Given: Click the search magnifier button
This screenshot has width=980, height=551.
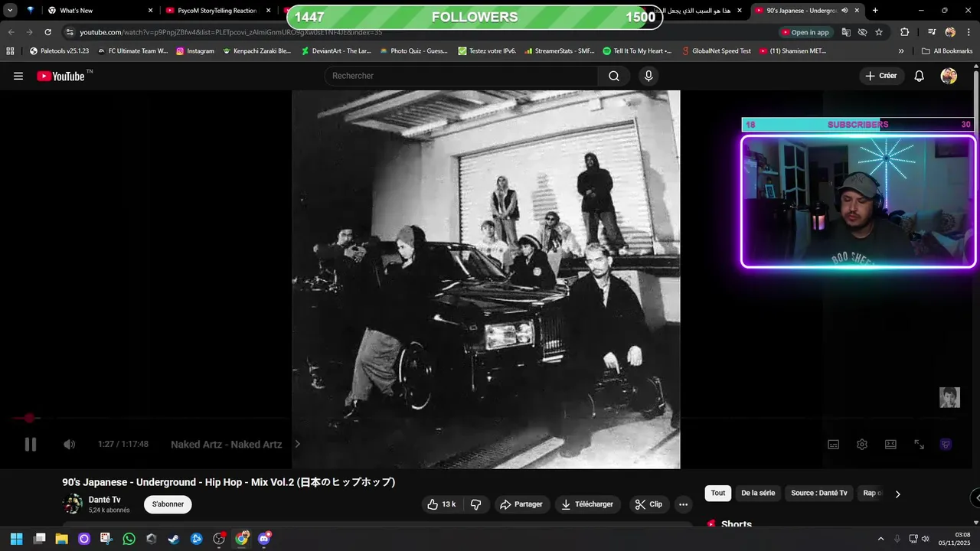Looking at the screenshot, I should (614, 76).
